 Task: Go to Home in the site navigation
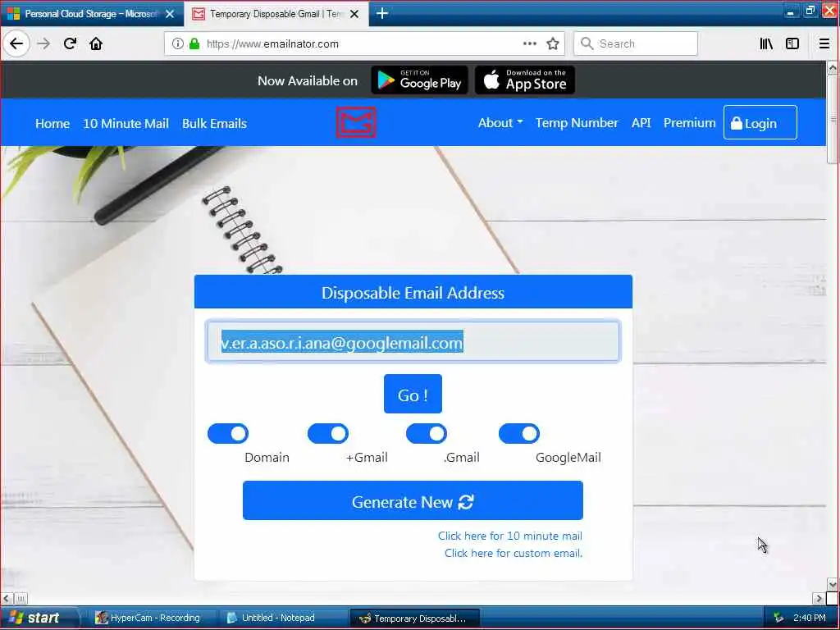(52, 123)
